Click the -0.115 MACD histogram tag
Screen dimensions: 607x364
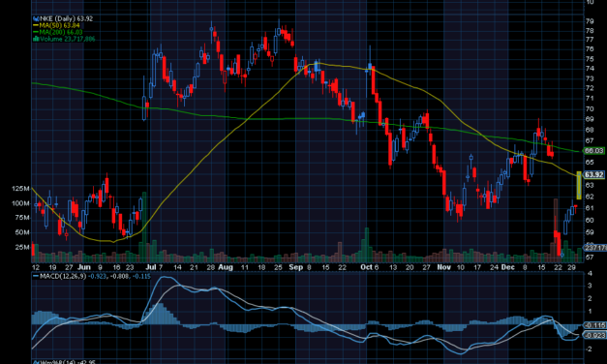(594, 325)
